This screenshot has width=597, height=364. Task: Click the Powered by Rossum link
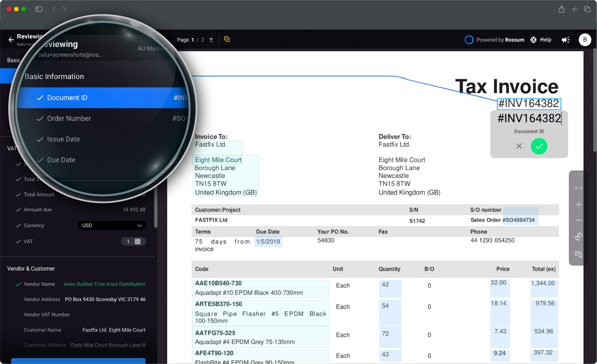495,40
